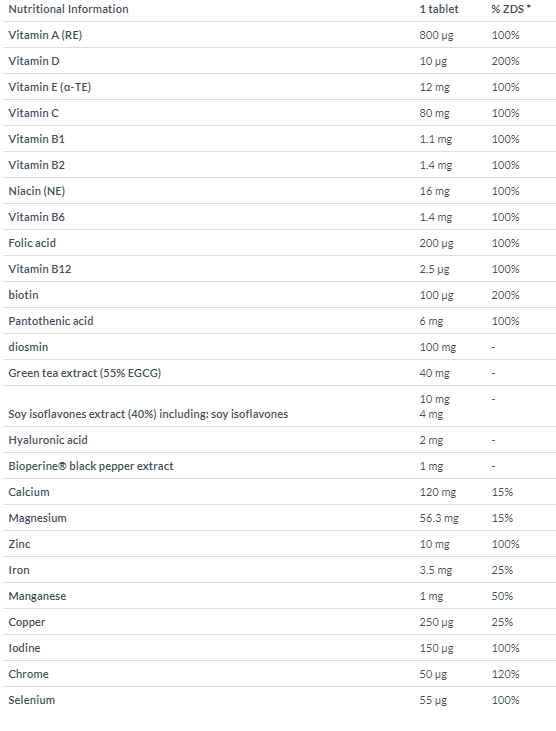Click the Nutritional Information header
Viewport: 556px width, 731px height.
[69, 9]
